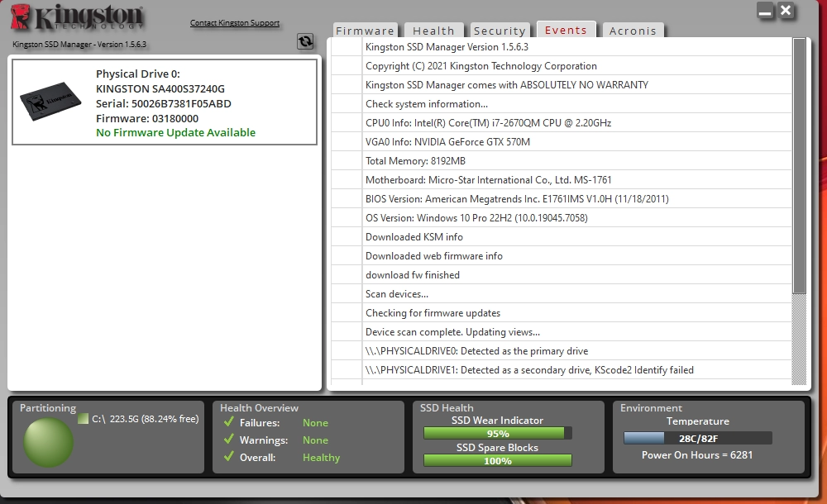Select 'Downloaded web firmware info' log row
Screen dimensions: 827x504
click(x=562, y=255)
